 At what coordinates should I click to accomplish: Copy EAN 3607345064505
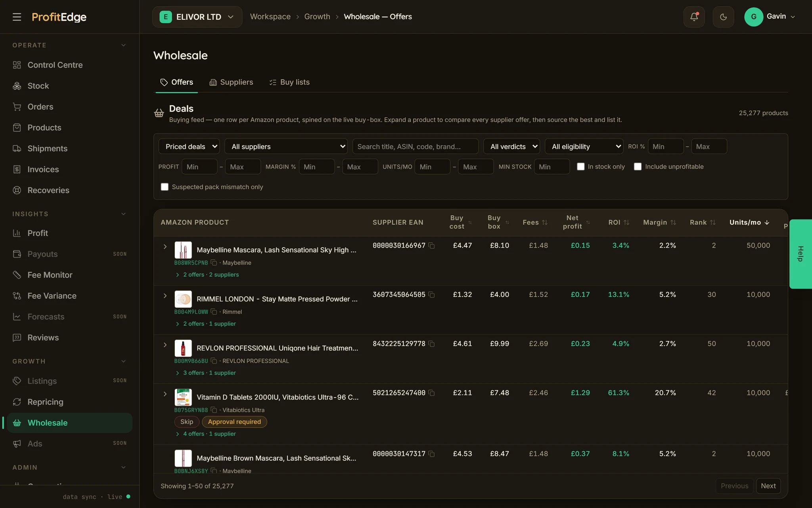[x=432, y=295]
